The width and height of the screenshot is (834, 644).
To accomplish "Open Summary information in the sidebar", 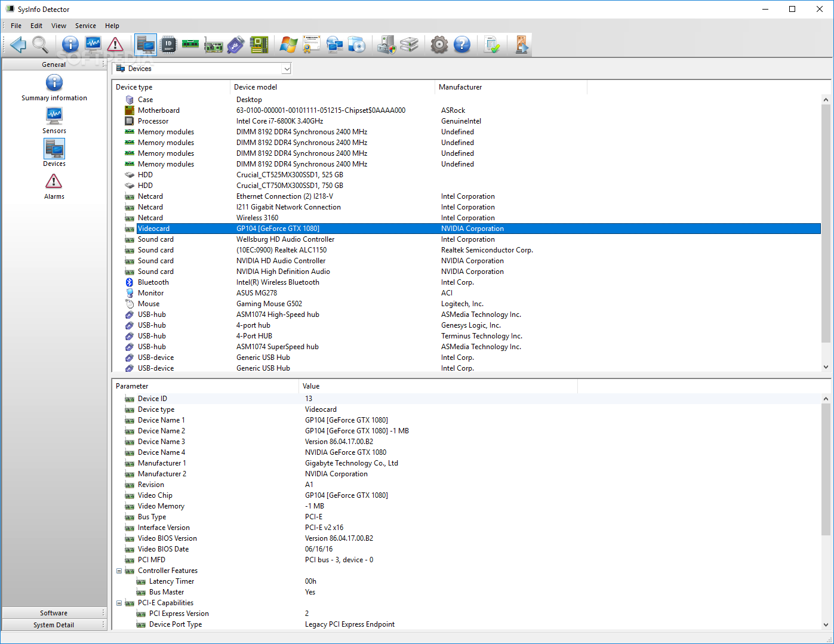I will click(x=54, y=87).
